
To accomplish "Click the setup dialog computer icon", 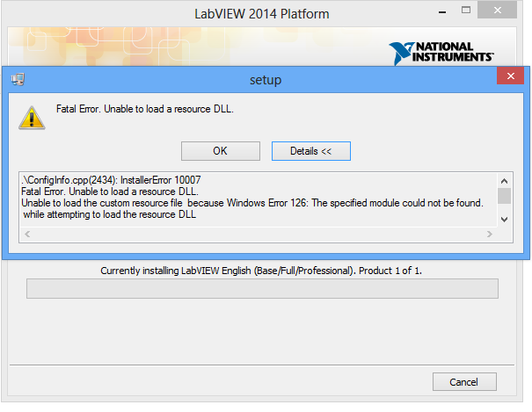I will click(x=18, y=80).
